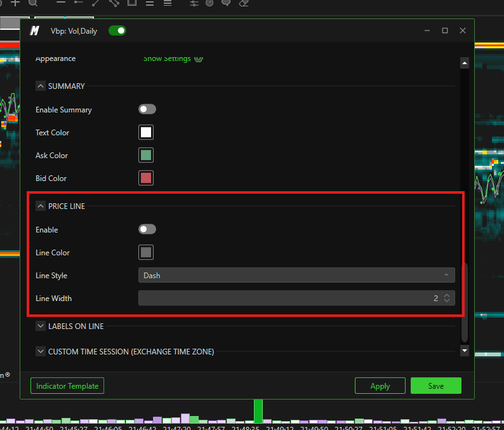
Task: Click the Apply button
Action: point(380,386)
